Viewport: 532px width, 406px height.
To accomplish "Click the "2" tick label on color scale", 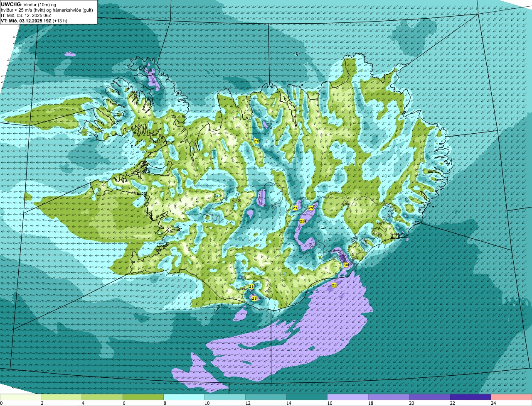I will tap(42, 403).
